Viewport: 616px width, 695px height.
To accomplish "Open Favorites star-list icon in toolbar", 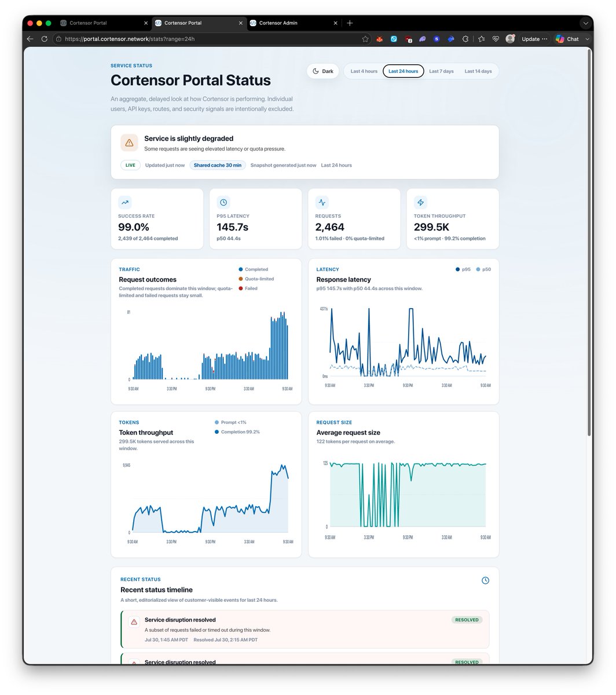I will (x=482, y=39).
